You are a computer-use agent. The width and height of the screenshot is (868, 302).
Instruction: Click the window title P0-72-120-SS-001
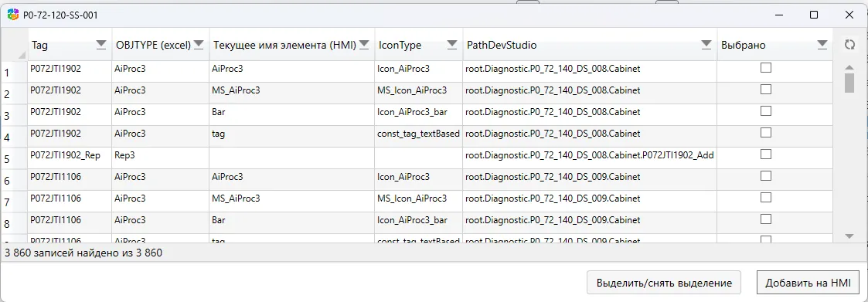(x=60, y=15)
